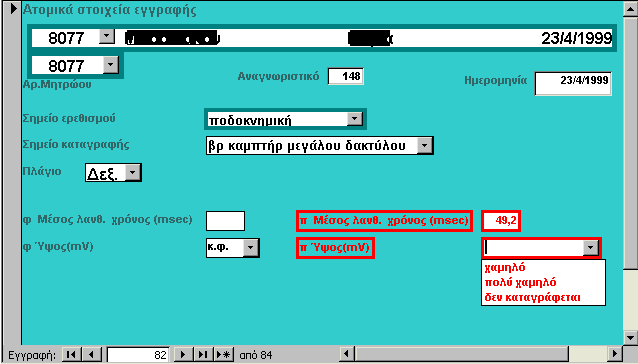The height and width of the screenshot is (364, 638).
Task: Click the record number field showing 82
Action: pos(138,355)
